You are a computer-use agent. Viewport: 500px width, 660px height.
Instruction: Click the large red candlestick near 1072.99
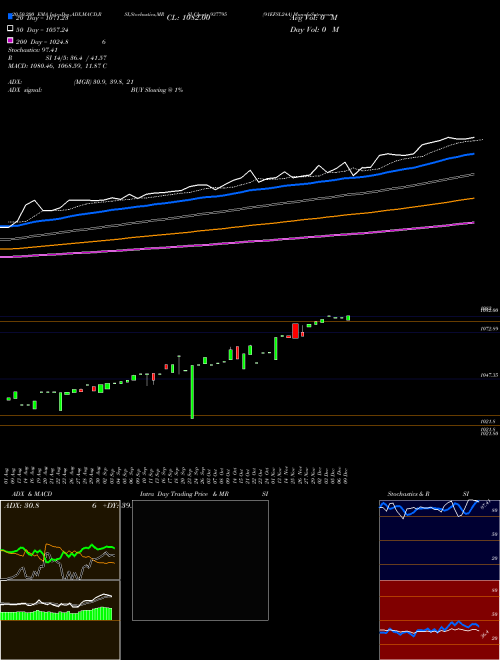[x=295, y=330]
